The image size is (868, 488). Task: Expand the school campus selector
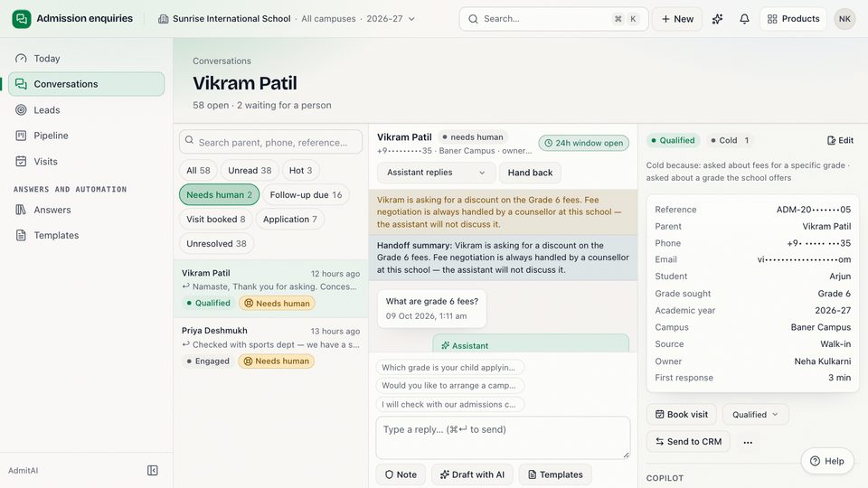point(287,19)
